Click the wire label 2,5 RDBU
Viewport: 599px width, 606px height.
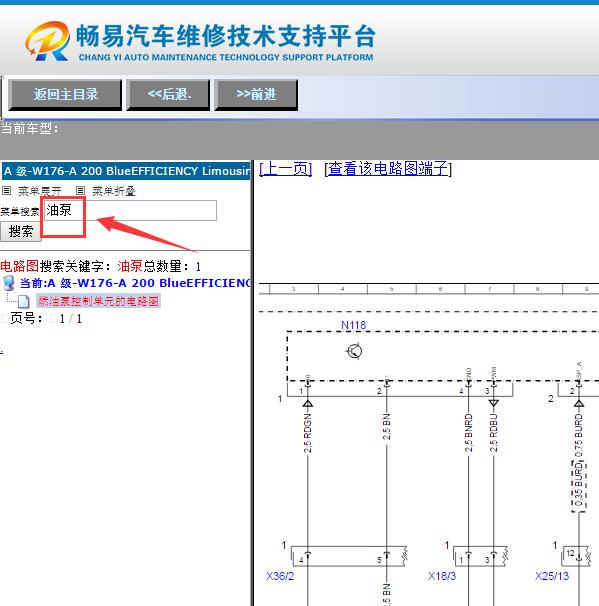(x=493, y=433)
